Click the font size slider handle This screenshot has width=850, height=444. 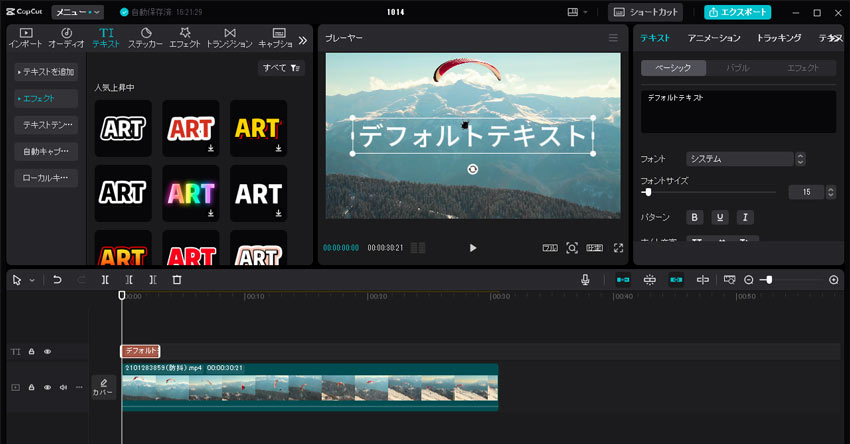648,192
